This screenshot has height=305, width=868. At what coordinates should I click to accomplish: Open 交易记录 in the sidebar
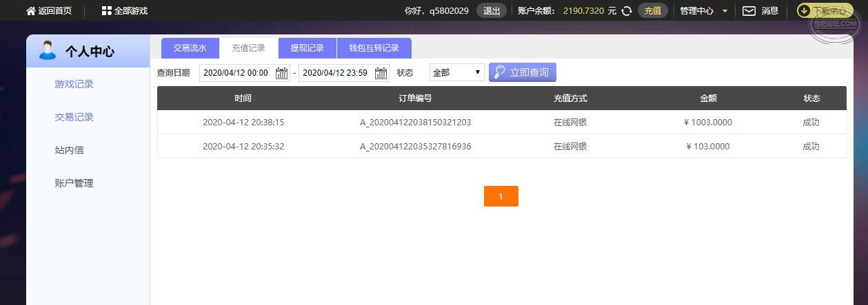point(74,117)
